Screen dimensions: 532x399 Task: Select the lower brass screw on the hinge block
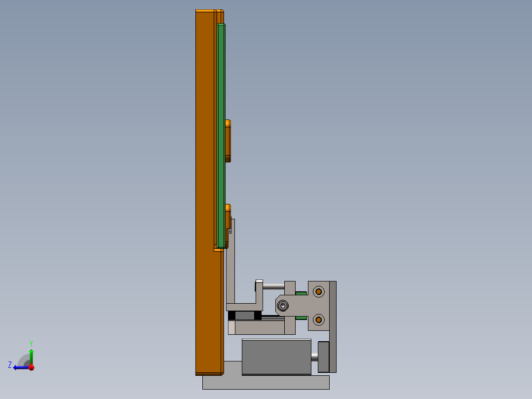click(318, 319)
